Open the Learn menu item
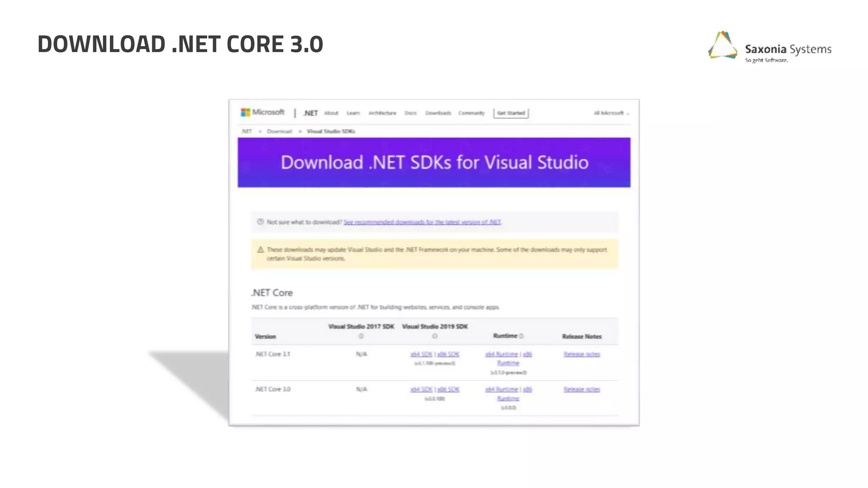Screen dimensions: 868x488 pos(353,113)
